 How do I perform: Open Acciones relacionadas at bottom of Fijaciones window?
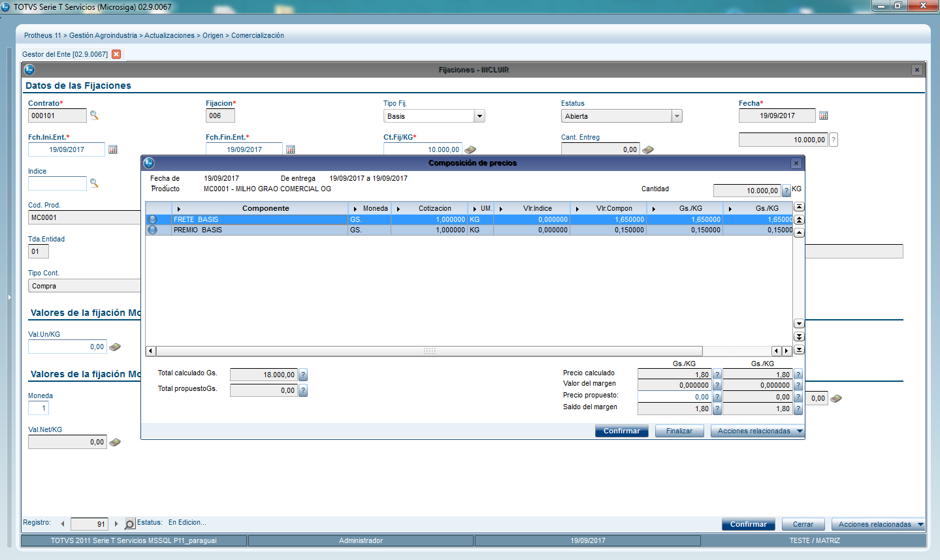pyautogui.click(x=878, y=524)
